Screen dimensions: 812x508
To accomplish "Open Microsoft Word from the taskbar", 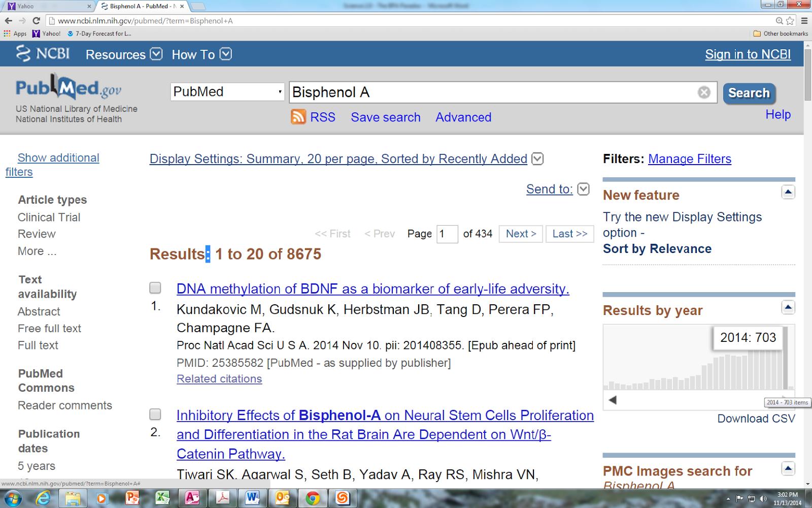I will click(x=252, y=497).
